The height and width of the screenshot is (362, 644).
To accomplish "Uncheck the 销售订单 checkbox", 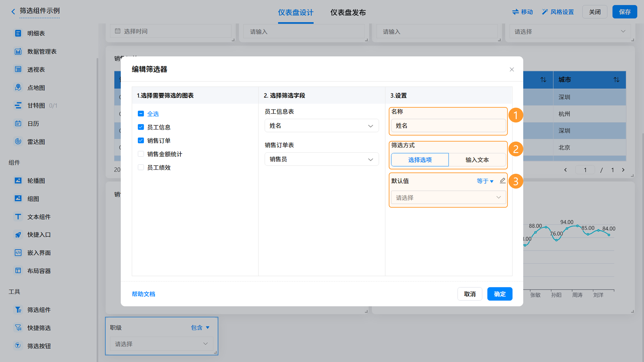I will [x=141, y=141].
